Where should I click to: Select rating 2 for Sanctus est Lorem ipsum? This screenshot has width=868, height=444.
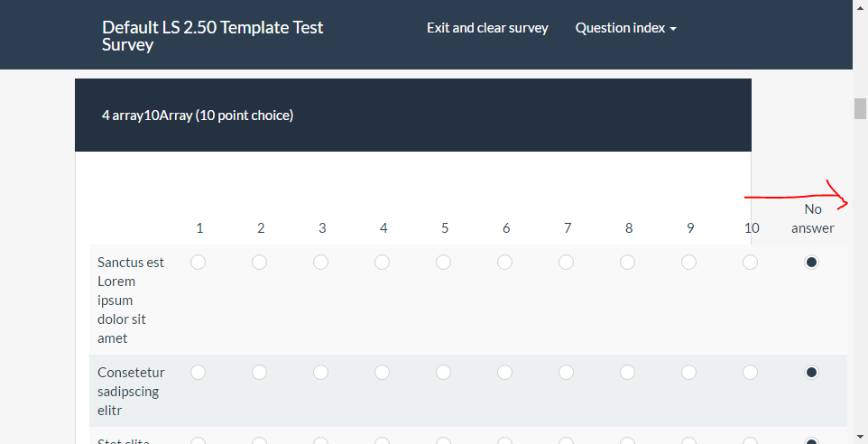point(260,263)
